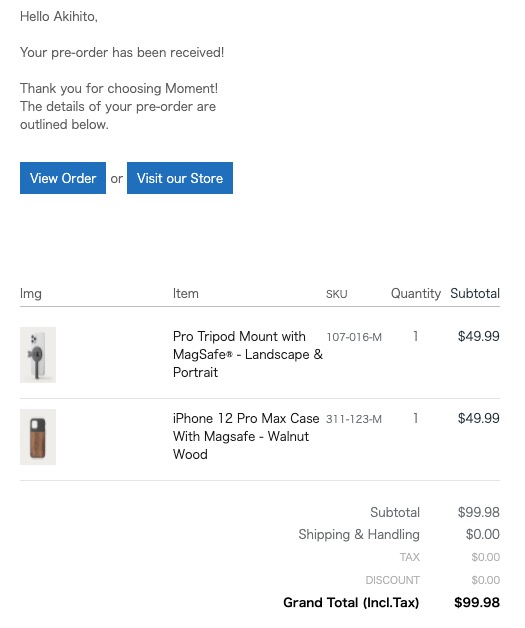Click the DISCOUNT label in the totals
Screen dimensions: 525x628
pos(392,580)
